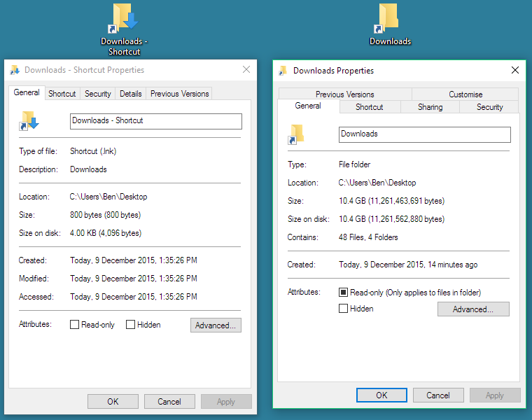
Task: Click the folder icon beside Downloads name field
Action: pos(296,134)
